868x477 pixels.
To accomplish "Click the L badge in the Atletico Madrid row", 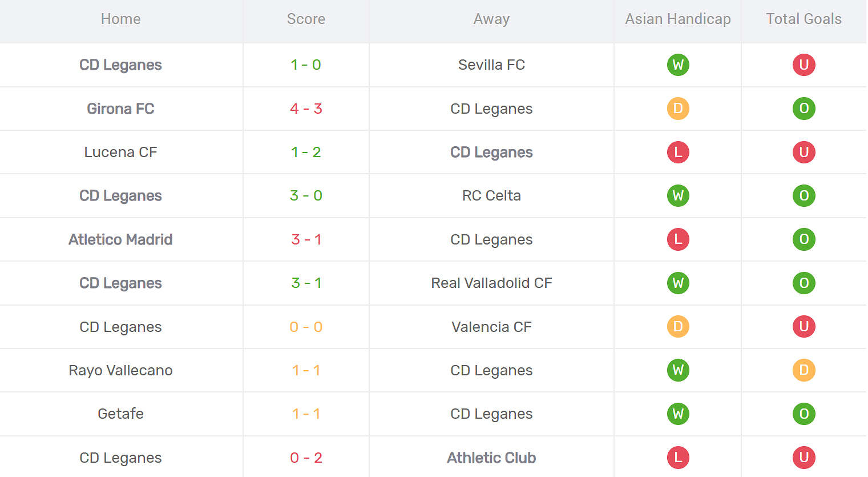I will pos(678,239).
